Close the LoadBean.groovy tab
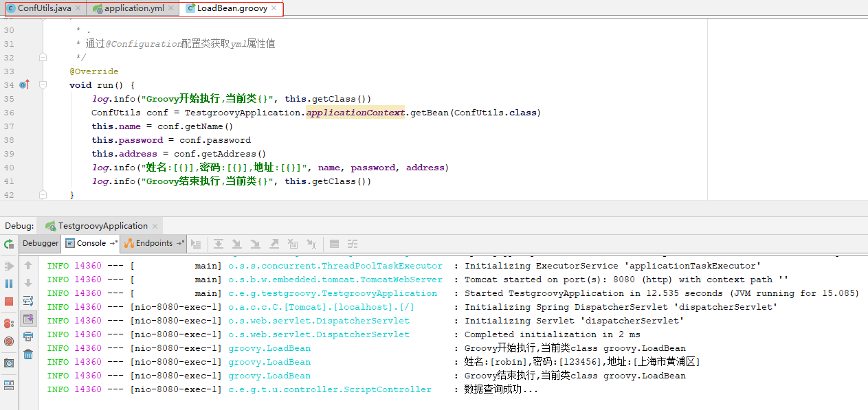 point(274,9)
